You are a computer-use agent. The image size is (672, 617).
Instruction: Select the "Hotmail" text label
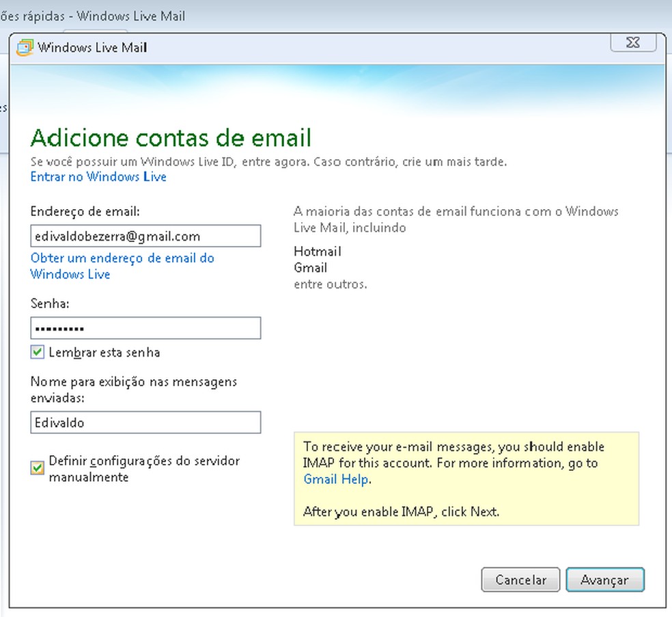(x=317, y=251)
